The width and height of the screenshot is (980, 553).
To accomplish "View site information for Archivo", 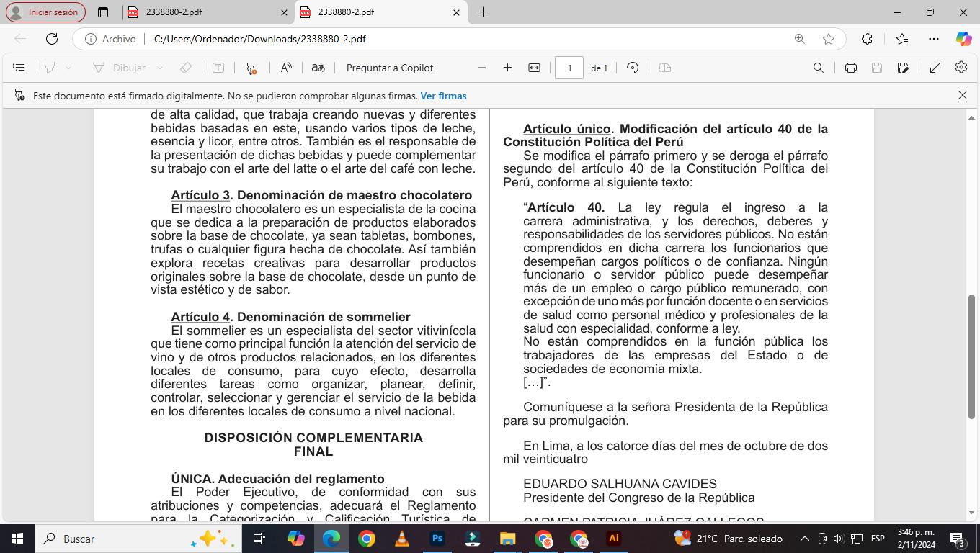I will [x=110, y=39].
